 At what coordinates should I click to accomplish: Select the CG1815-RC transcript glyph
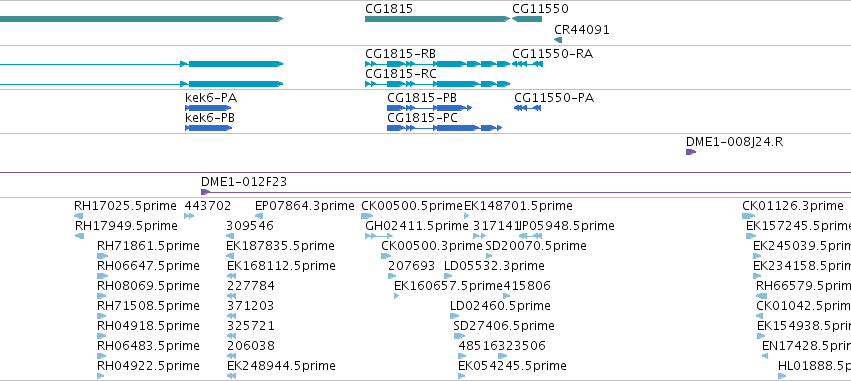pyautogui.click(x=437, y=84)
